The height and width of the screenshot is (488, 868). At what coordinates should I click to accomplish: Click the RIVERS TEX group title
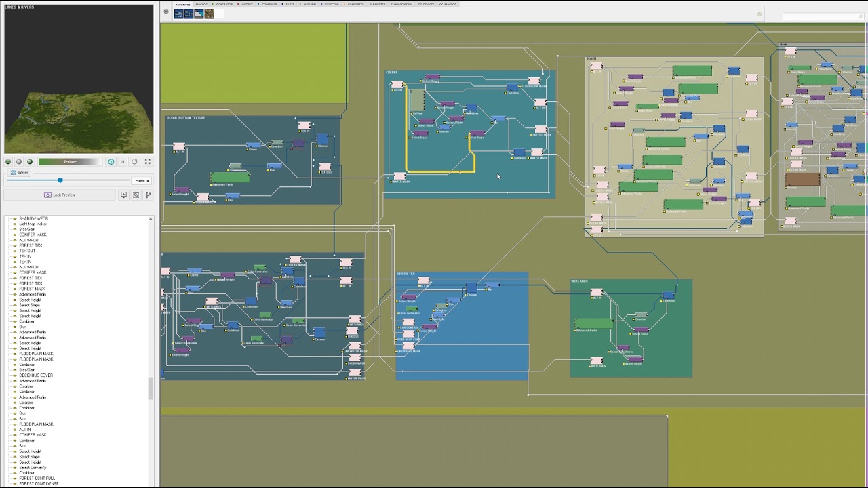[406, 274]
